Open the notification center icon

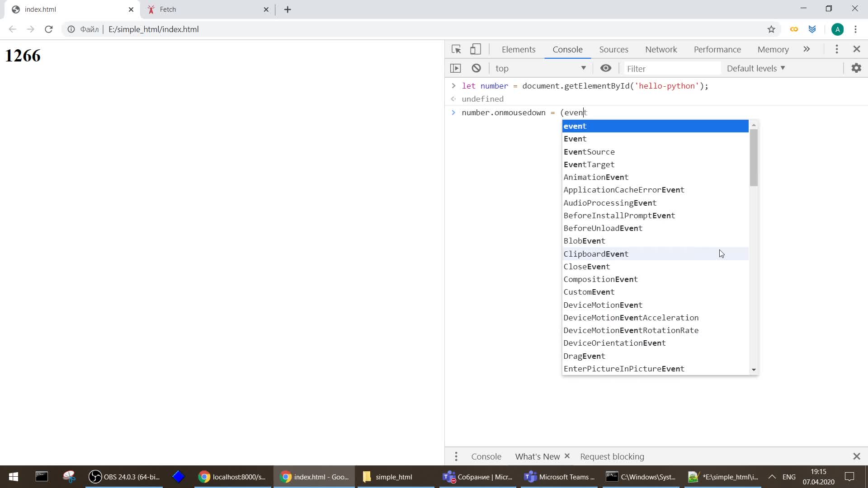tap(849, 477)
